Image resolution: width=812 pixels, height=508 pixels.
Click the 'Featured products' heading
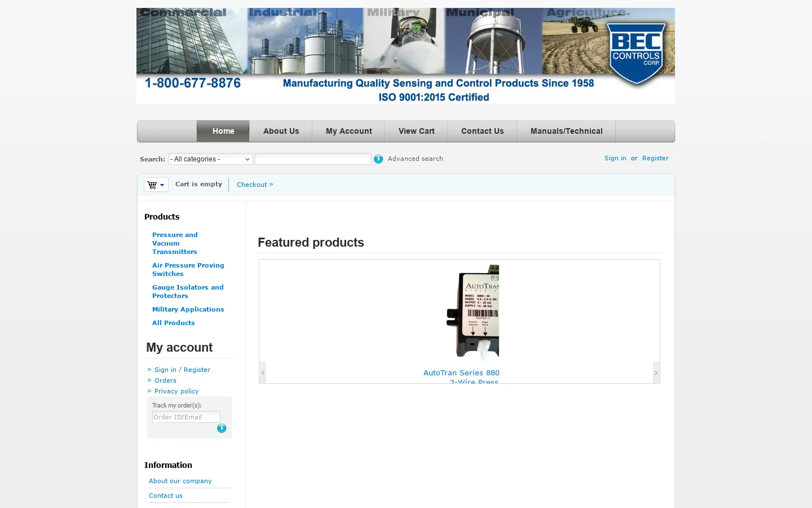(311, 242)
